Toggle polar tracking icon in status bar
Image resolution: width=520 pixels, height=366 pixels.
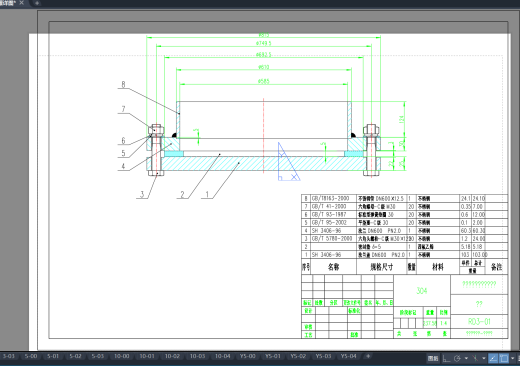click(457, 359)
